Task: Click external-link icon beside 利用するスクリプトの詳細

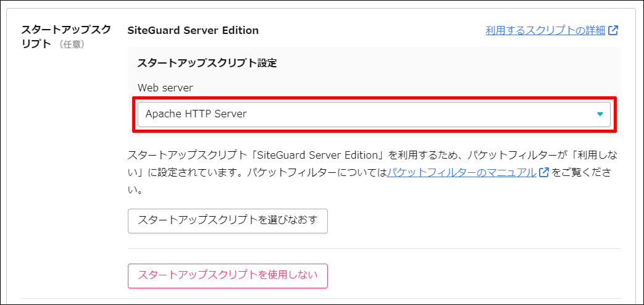Action: point(613,30)
